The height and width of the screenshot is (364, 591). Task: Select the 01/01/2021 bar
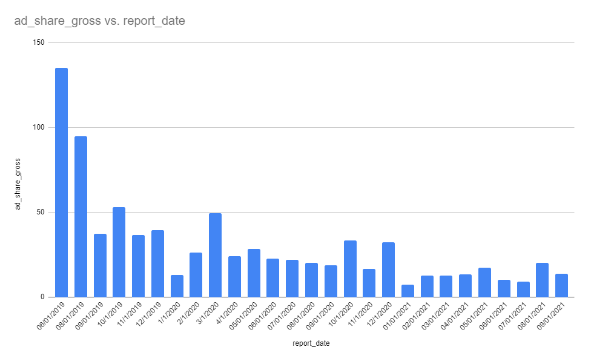(408, 291)
